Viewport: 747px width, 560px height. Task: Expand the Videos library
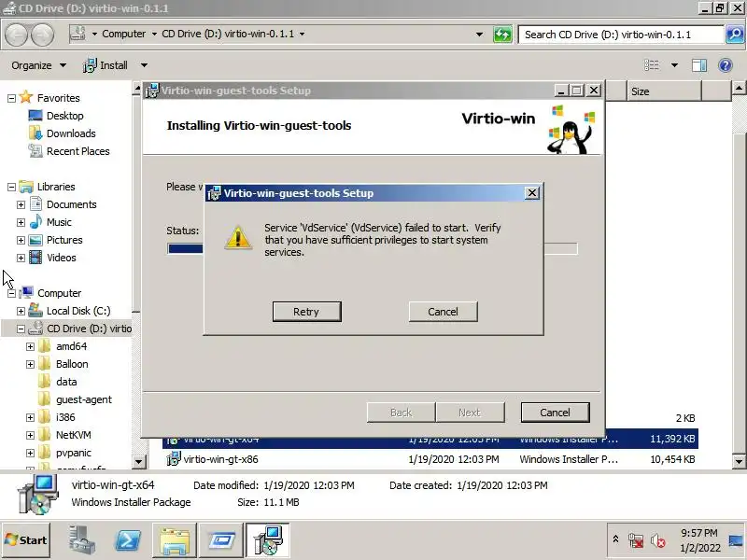pyautogui.click(x=21, y=259)
